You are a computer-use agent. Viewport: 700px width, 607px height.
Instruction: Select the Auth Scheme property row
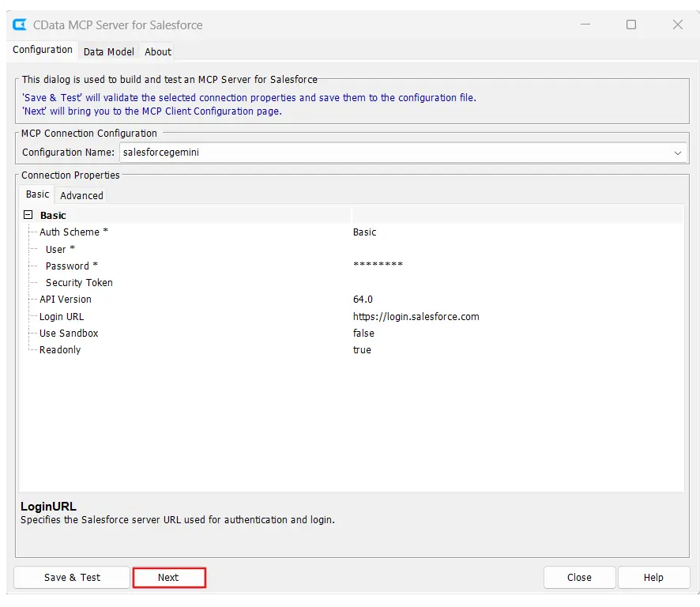pos(74,232)
